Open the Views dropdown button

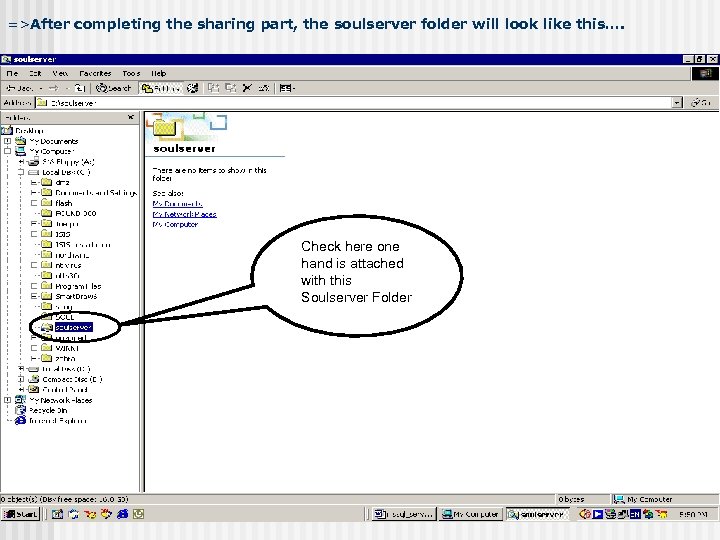point(287,88)
